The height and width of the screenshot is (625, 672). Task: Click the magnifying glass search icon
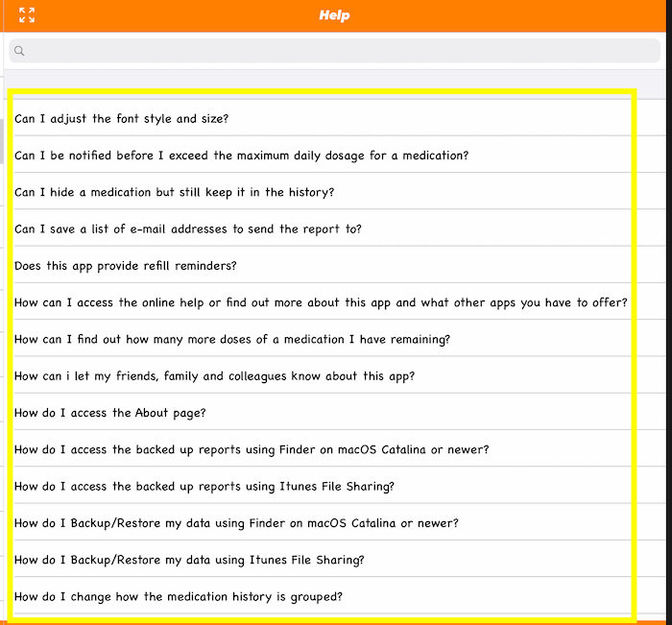coord(19,51)
